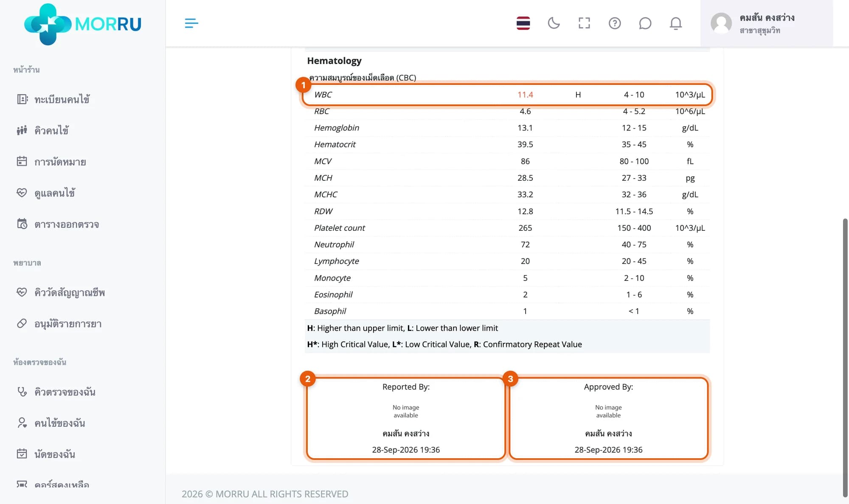The image size is (849, 504).
Task: Click the vital signs heartbeat icon
Action: tap(22, 292)
